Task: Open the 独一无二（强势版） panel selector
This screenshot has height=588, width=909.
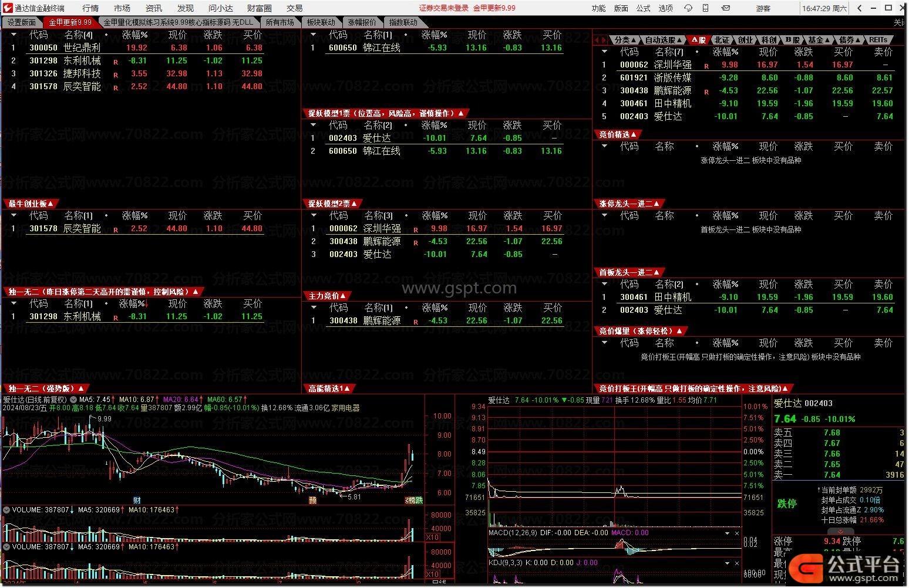Action: point(46,388)
